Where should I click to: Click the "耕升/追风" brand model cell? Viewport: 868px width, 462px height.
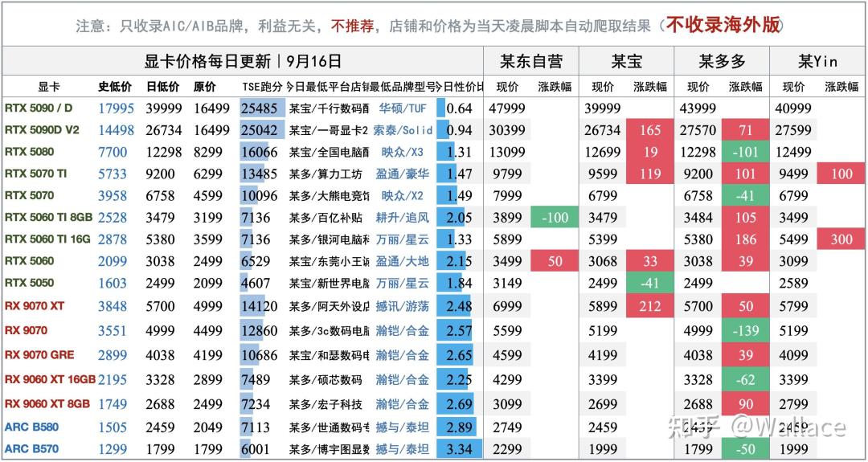click(x=403, y=218)
